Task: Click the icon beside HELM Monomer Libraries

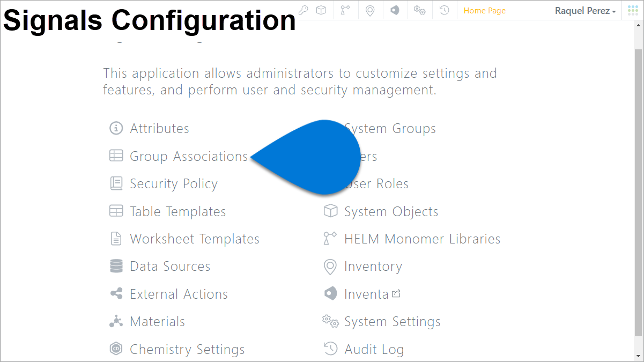Action: 330,239
